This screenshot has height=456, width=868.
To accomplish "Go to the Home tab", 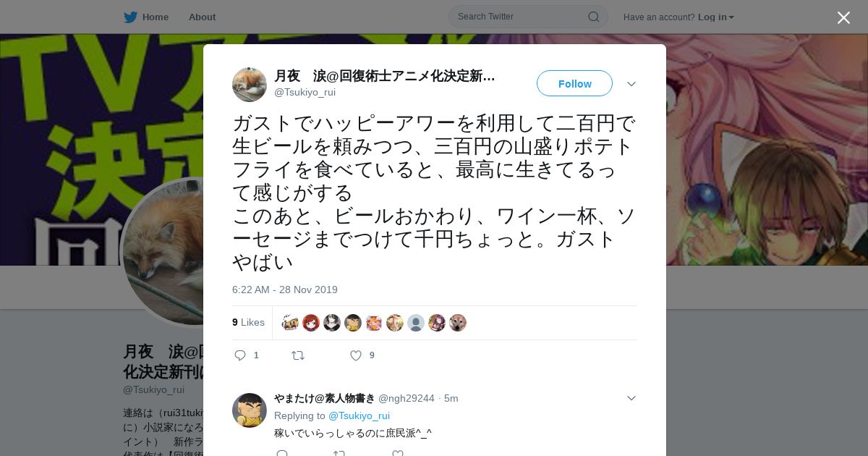I will tap(146, 17).
